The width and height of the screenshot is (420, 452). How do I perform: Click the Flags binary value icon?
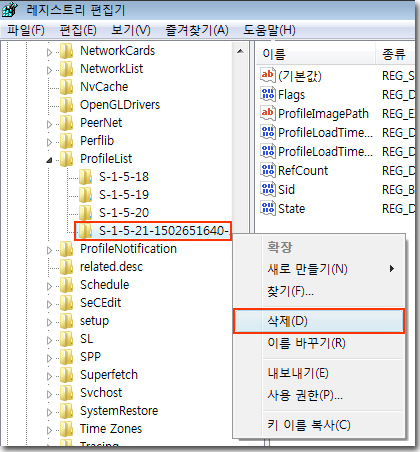[x=268, y=95]
